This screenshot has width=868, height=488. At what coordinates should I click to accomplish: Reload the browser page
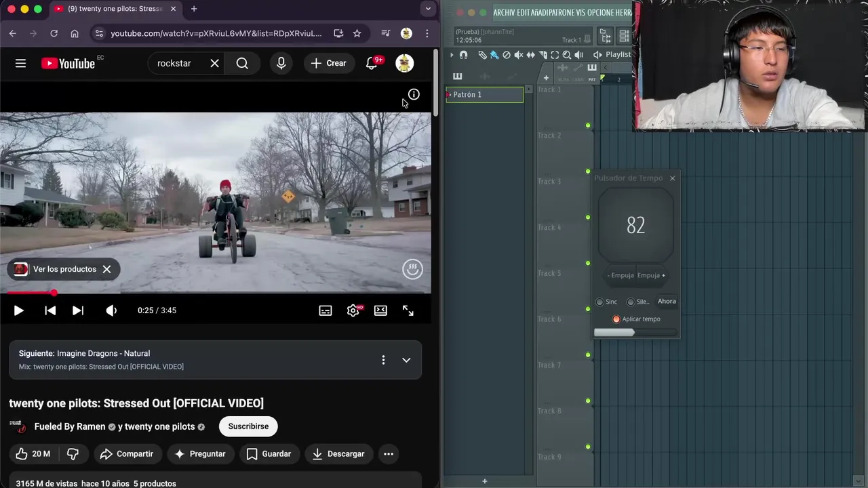(54, 33)
